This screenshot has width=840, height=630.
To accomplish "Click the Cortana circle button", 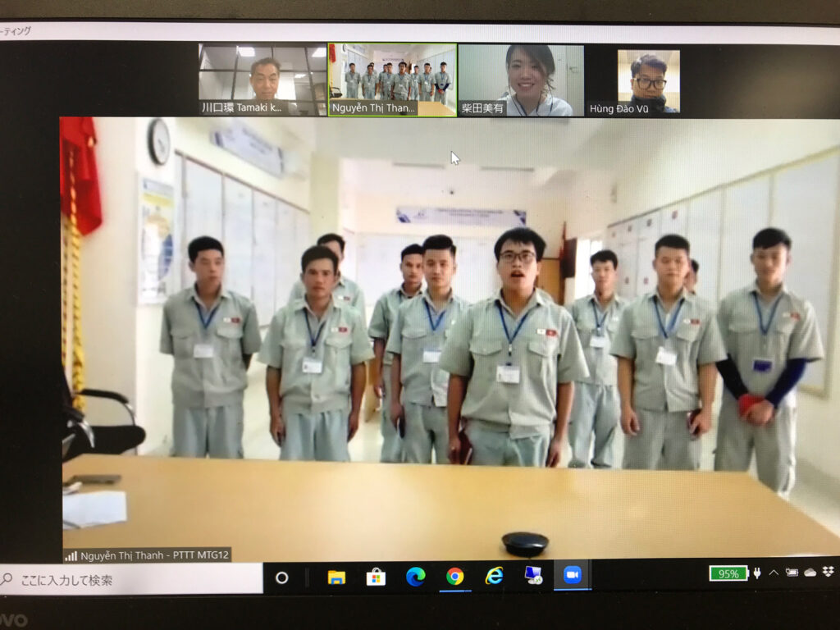I will click(x=281, y=577).
